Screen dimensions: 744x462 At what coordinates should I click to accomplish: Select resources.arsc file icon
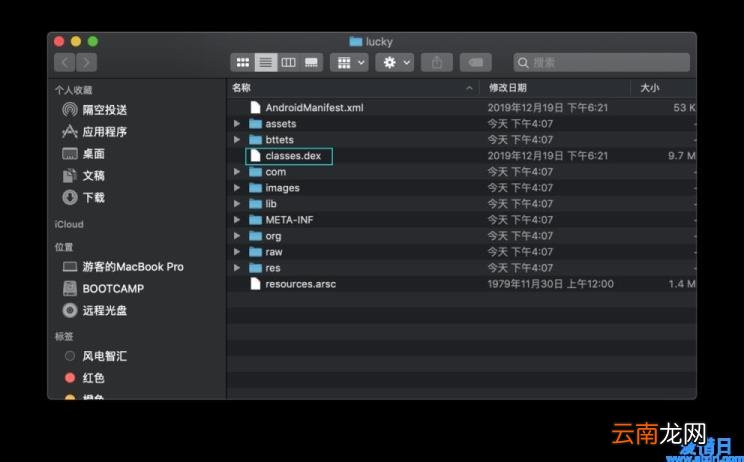(255, 284)
